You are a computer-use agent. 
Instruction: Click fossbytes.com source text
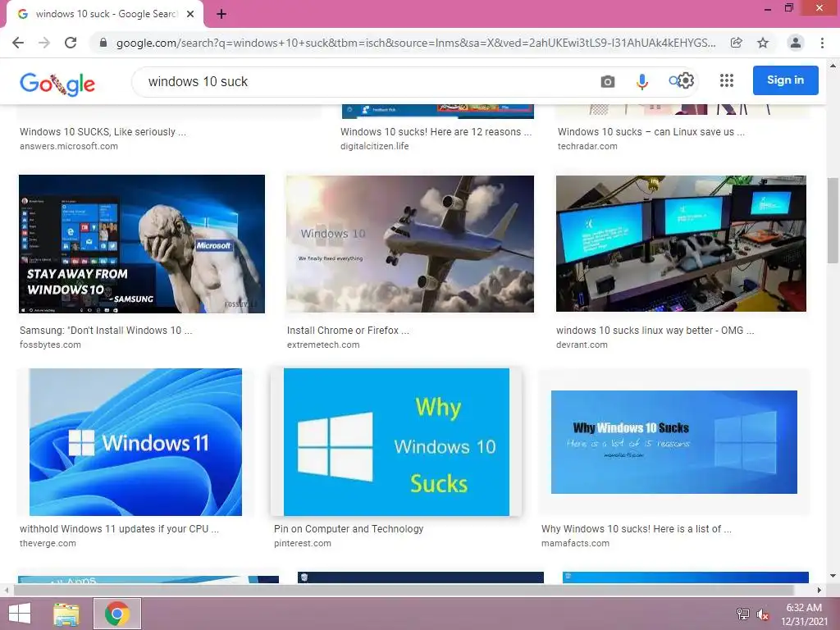tap(50, 345)
